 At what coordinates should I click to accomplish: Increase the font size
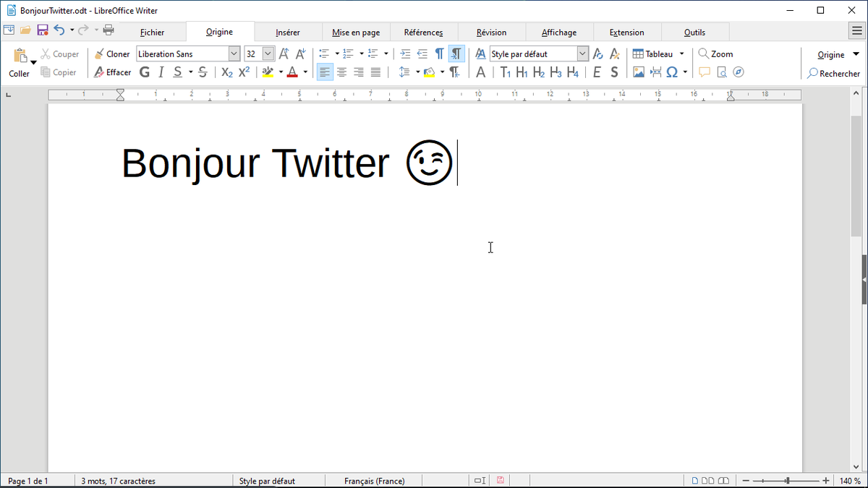pos(284,54)
